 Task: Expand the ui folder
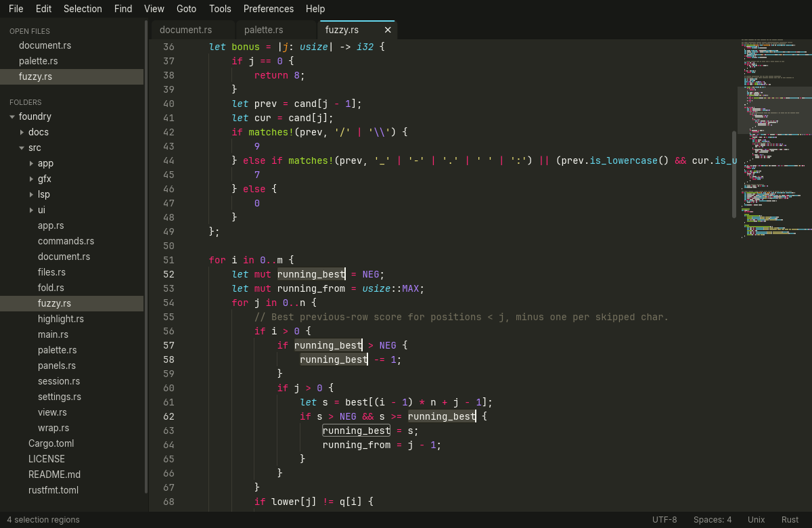[31, 210]
